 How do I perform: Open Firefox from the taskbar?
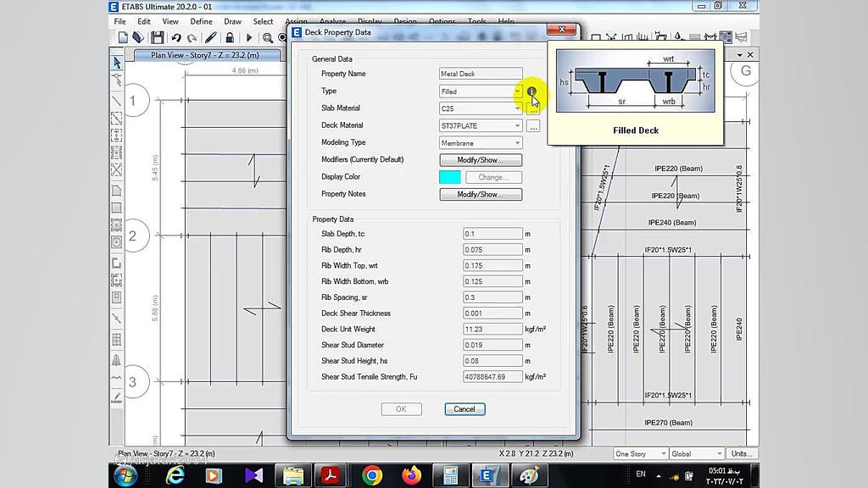click(x=411, y=475)
